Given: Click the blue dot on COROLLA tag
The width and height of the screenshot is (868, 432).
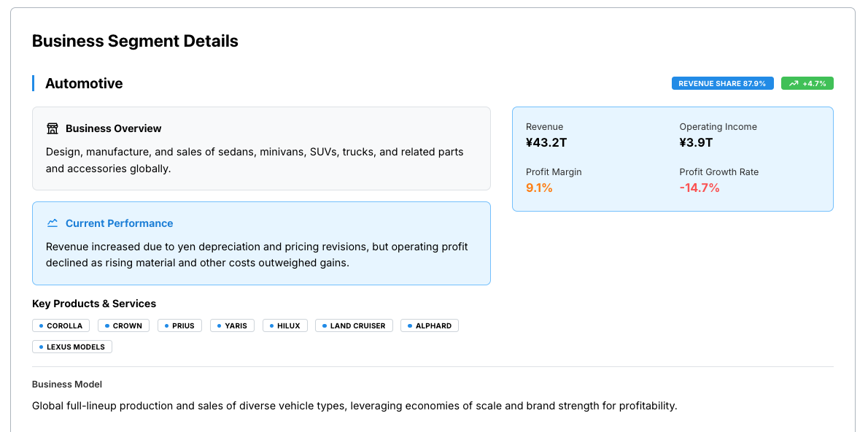Looking at the screenshot, I should pyautogui.click(x=41, y=325).
